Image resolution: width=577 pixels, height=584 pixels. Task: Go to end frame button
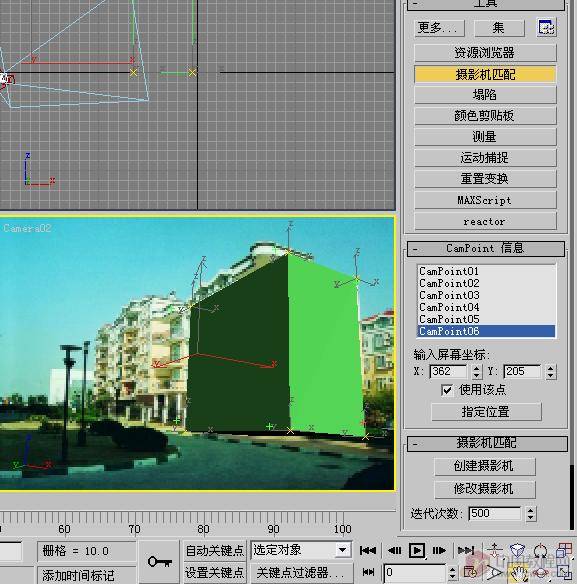466,550
